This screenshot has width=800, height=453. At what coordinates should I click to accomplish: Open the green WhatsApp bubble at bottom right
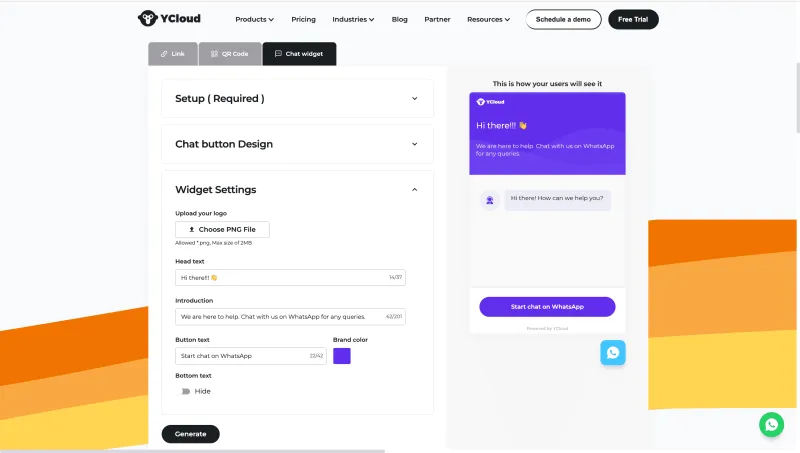coord(771,424)
